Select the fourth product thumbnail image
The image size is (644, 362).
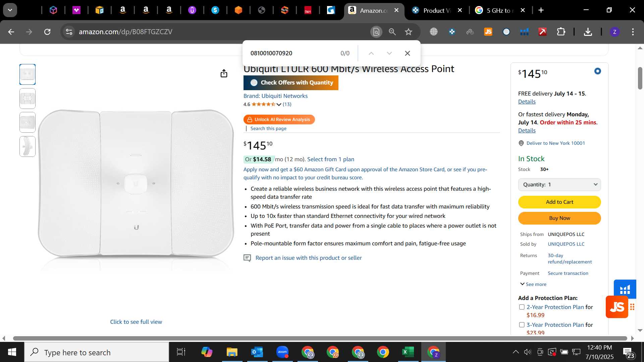[28, 146]
